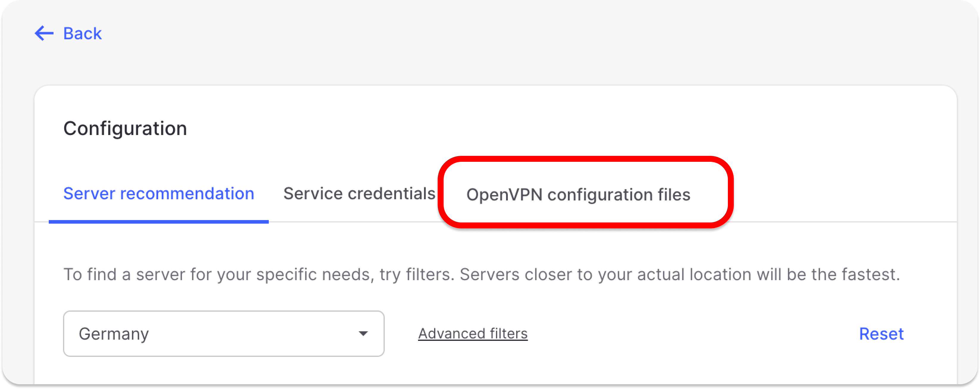Click the word "OpenVPN" in the highlighted tab

click(x=504, y=194)
